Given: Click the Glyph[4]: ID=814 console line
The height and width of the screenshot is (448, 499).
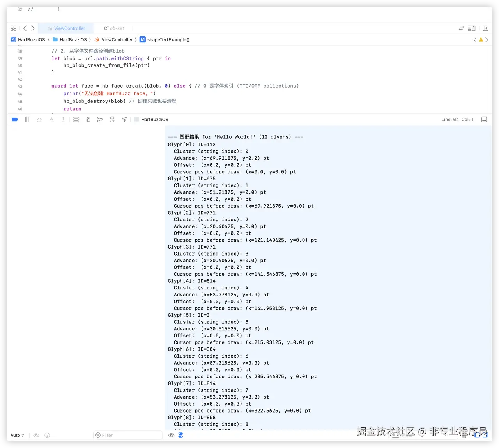Looking at the screenshot, I should coord(192,281).
